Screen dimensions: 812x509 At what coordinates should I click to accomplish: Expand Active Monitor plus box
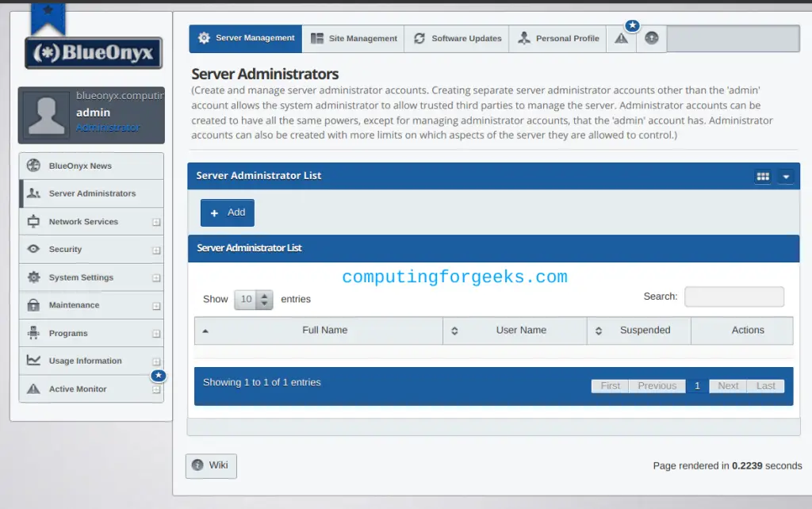(x=156, y=389)
